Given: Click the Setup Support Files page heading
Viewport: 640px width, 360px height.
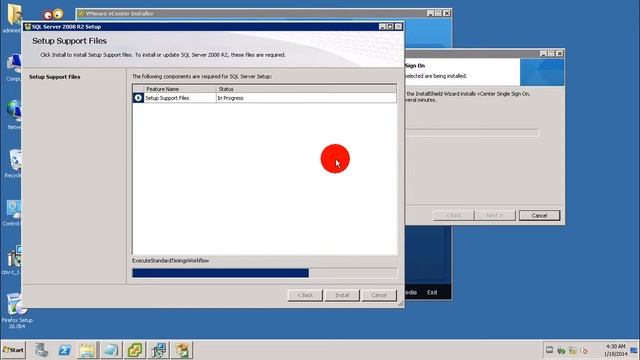Looking at the screenshot, I should pyautogui.click(x=69, y=41).
